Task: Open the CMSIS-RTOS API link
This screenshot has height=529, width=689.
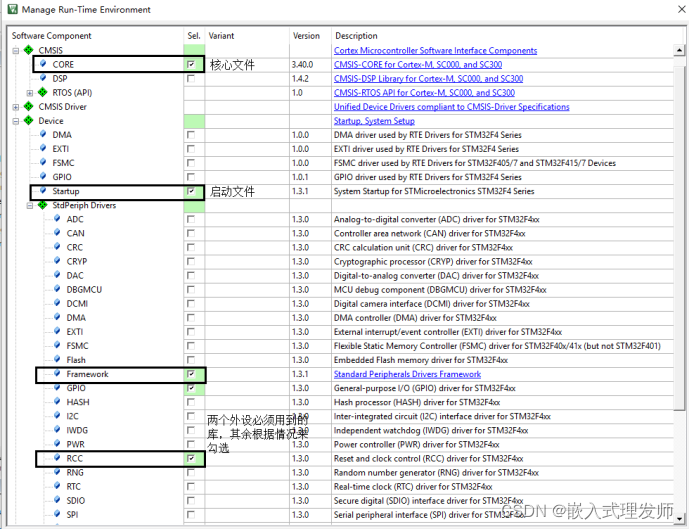Action: (x=424, y=93)
